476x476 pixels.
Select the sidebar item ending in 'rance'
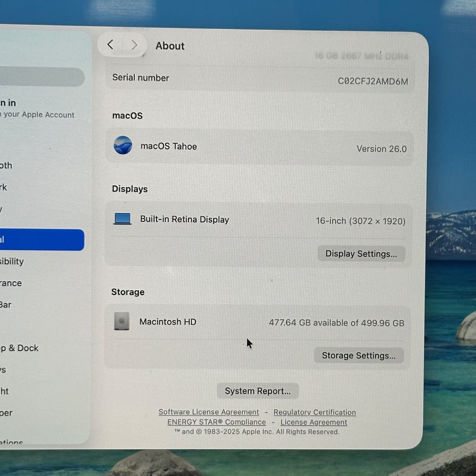click(11, 283)
